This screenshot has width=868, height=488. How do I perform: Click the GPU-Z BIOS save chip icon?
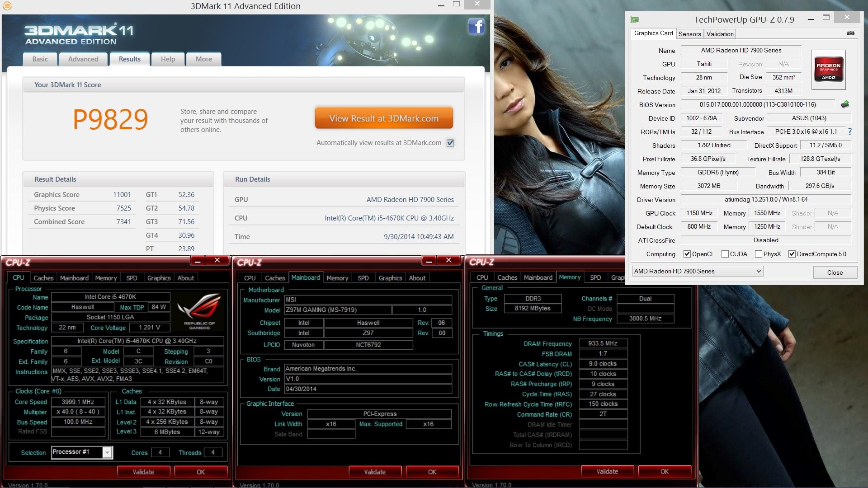[x=844, y=104]
